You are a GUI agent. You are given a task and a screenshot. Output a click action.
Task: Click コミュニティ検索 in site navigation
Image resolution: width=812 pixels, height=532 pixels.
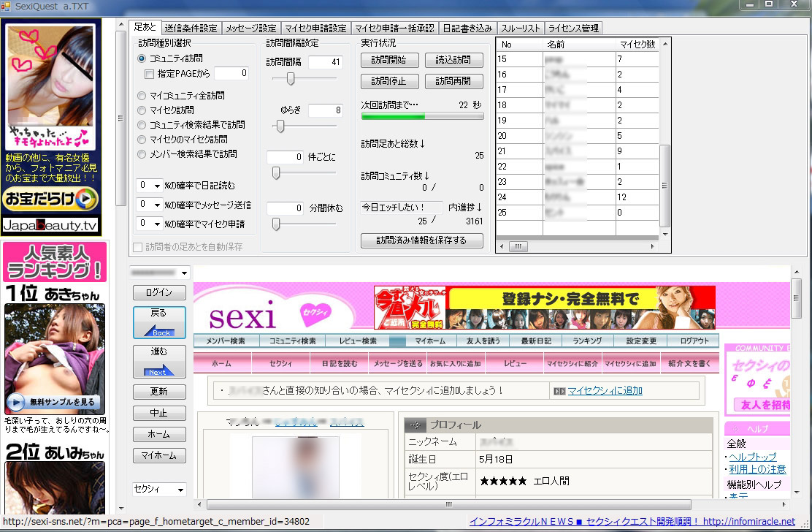pos(293,341)
